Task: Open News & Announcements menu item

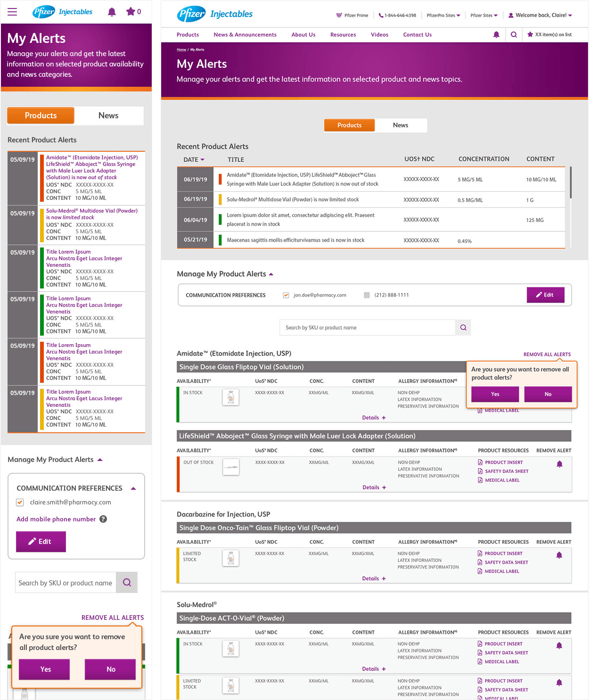Action: (245, 34)
